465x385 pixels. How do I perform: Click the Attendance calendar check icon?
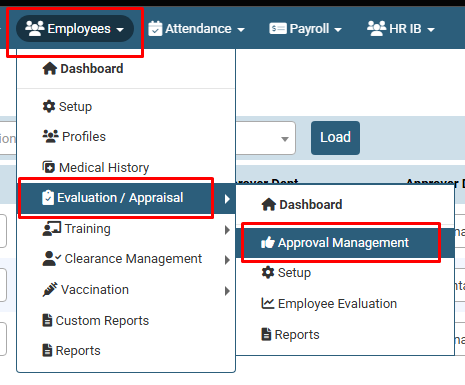(x=155, y=28)
